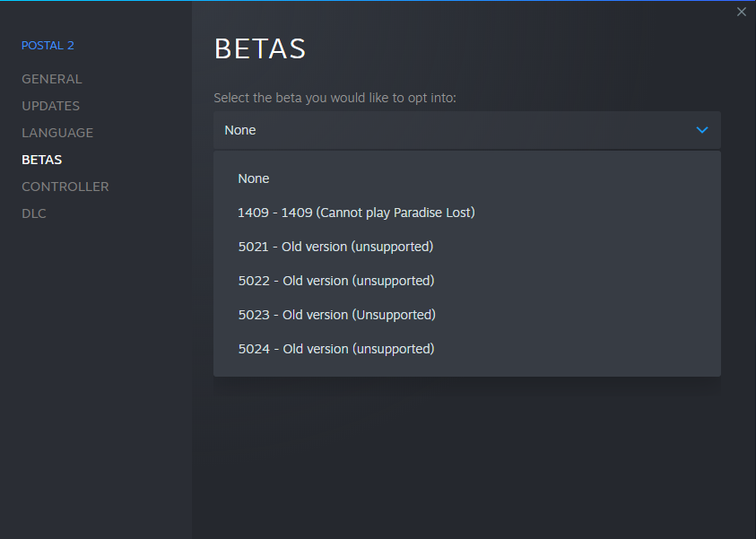
Task: Click the dropdown chevron arrow in the beta selector
Action: pos(702,130)
